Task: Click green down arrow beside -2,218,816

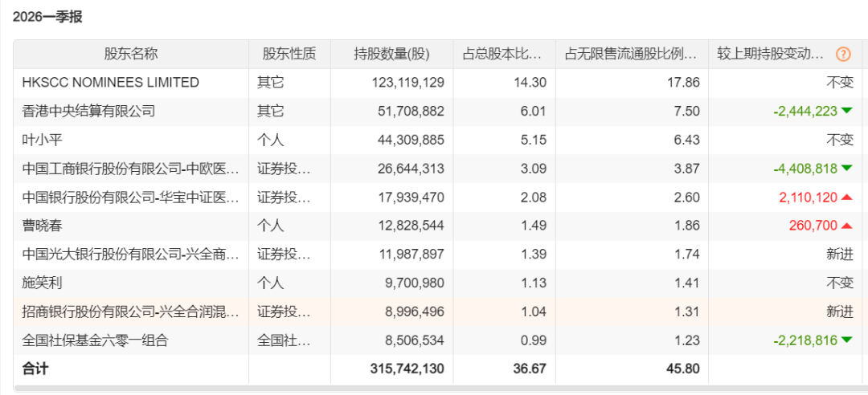Action: click(846, 340)
